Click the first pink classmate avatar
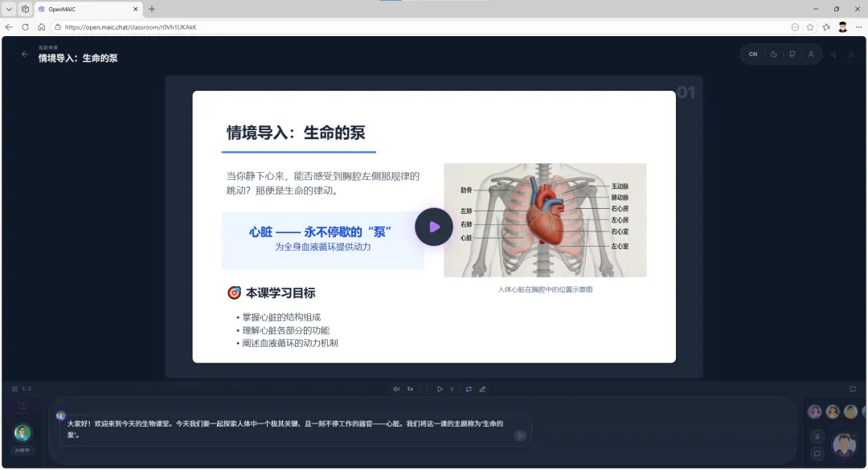 tap(814, 411)
